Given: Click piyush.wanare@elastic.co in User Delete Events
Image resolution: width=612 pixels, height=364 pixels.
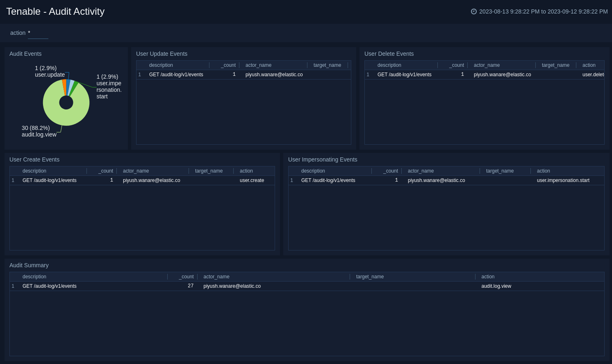Looking at the screenshot, I should point(503,75).
